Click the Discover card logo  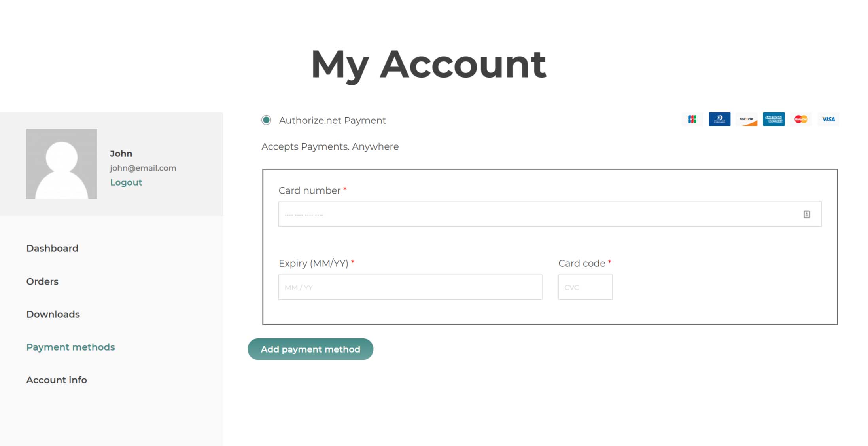(x=746, y=119)
